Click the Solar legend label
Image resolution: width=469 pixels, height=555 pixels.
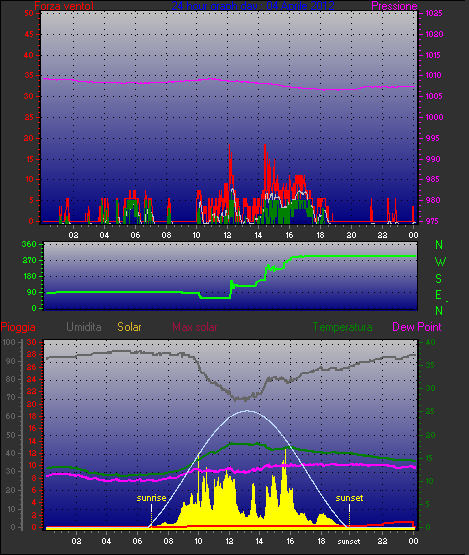(x=129, y=327)
